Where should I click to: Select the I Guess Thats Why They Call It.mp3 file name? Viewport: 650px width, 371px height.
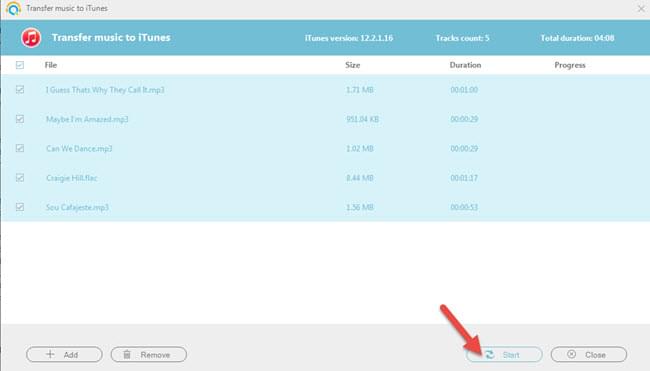105,90
